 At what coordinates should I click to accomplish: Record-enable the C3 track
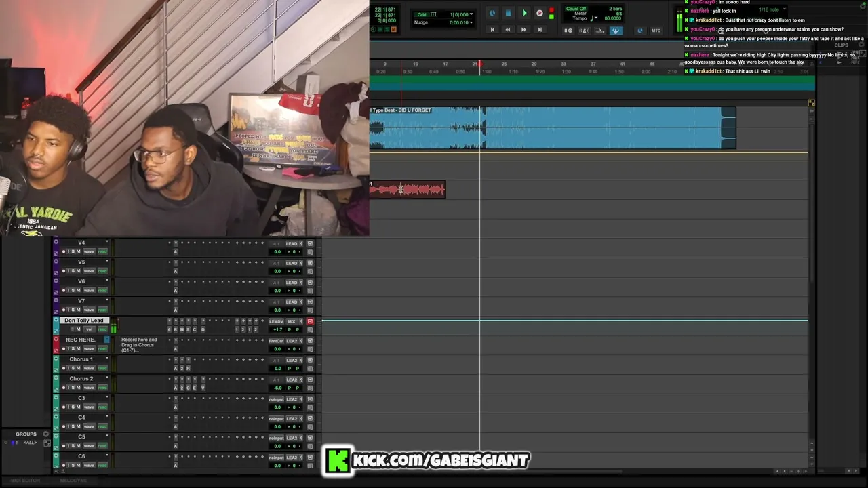pyautogui.click(x=64, y=407)
